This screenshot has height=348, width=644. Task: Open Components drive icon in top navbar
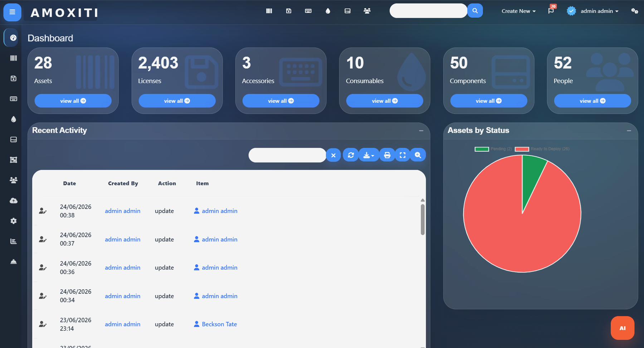tap(347, 11)
